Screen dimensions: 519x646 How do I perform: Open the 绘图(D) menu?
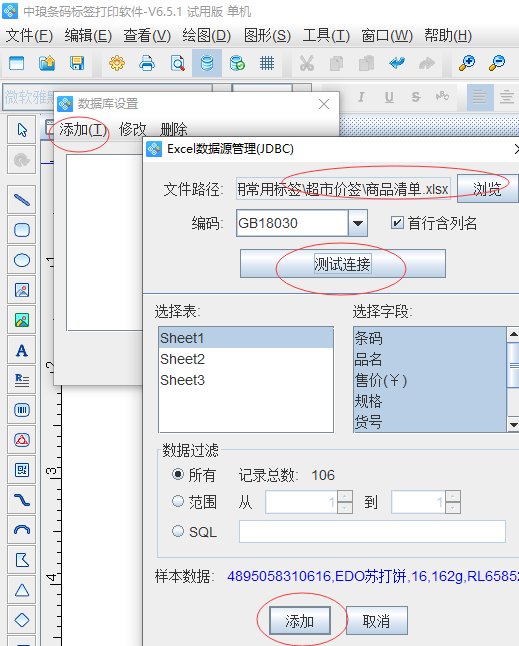[x=206, y=35]
